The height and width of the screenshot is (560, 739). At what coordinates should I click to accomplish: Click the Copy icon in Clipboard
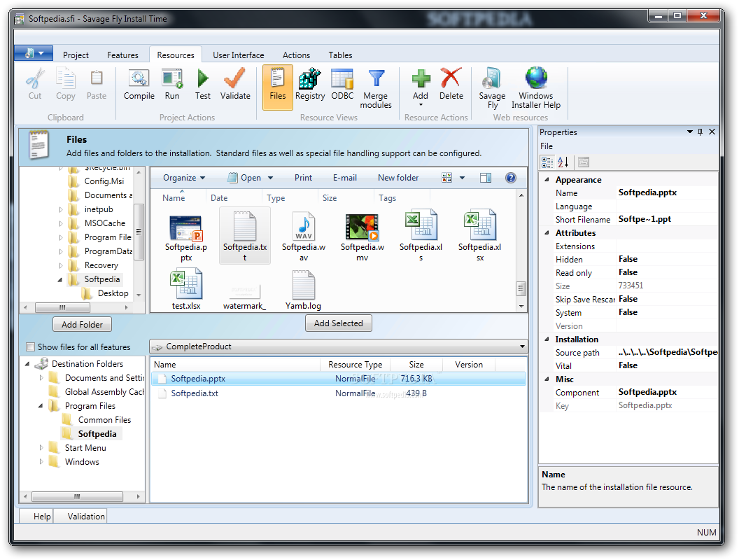pyautogui.click(x=66, y=78)
